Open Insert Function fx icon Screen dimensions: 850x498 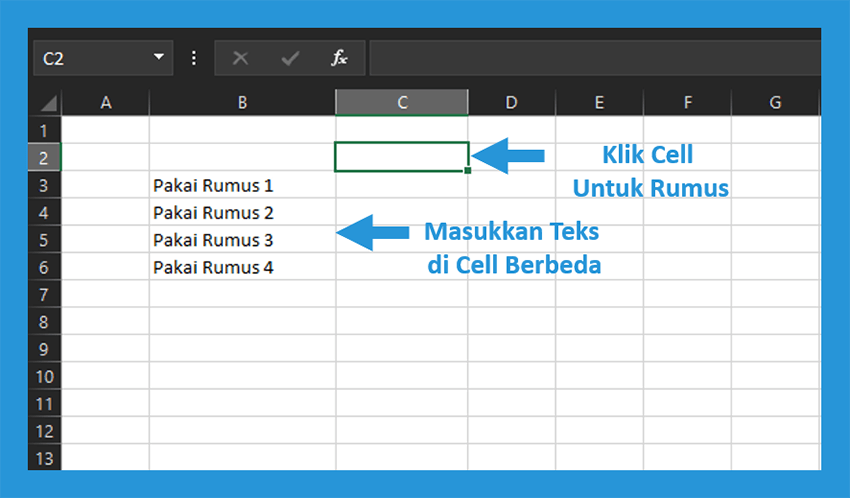pos(339,57)
